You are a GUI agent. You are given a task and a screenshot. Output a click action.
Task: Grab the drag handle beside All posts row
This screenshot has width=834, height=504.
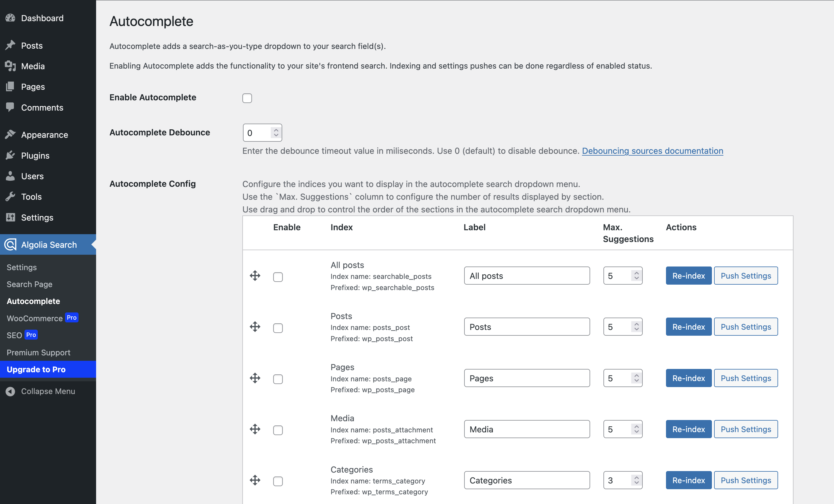[255, 276]
